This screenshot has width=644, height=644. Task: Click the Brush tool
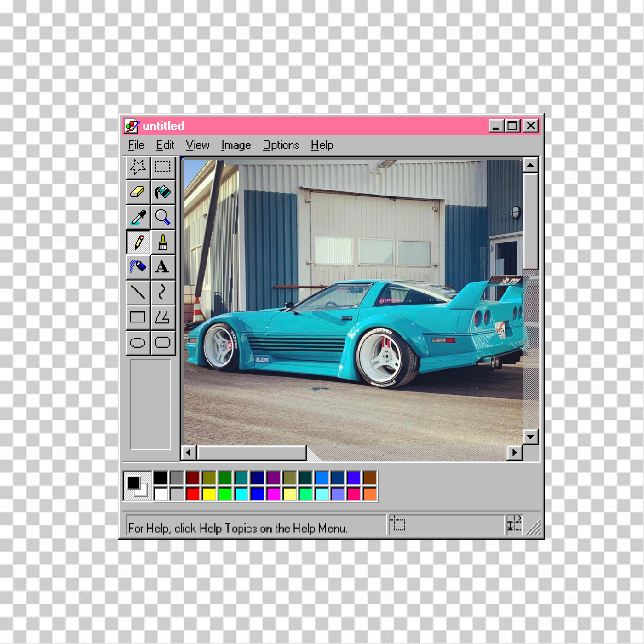(163, 242)
